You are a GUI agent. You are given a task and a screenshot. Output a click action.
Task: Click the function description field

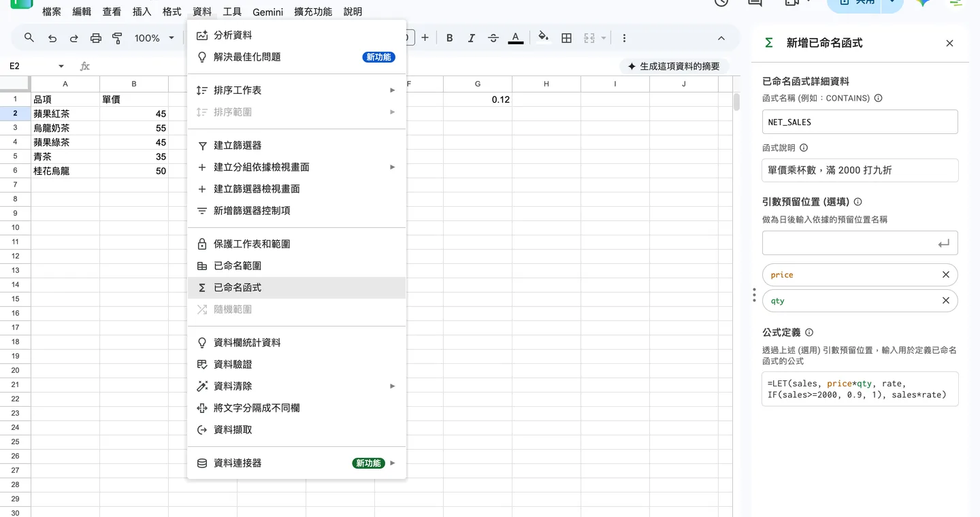point(860,170)
